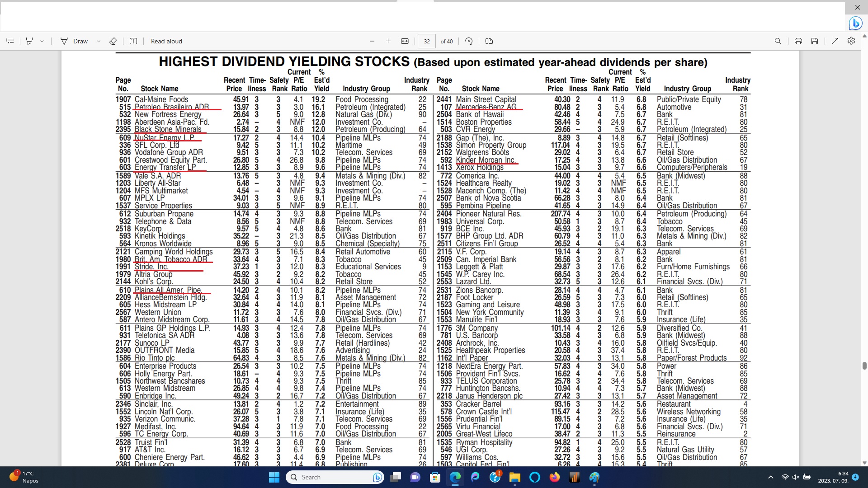The height and width of the screenshot is (488, 868).
Task: Open the table of contents panel
Action: 10,41
